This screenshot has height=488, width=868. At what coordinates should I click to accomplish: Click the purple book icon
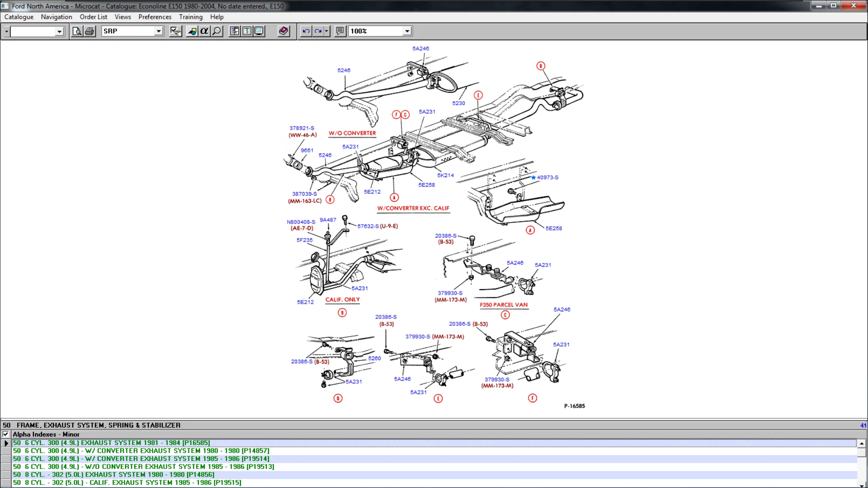[283, 31]
